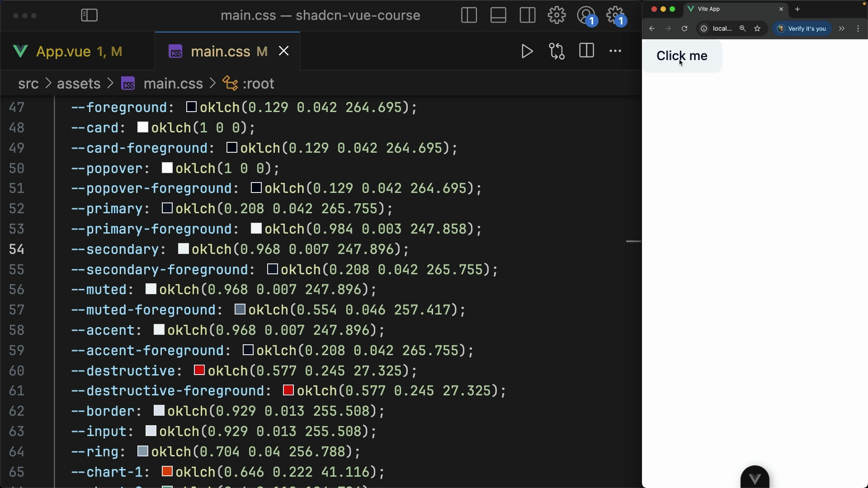This screenshot has height=488, width=868.
Task: Open --primary-foreground color swatch
Action: coord(256,229)
